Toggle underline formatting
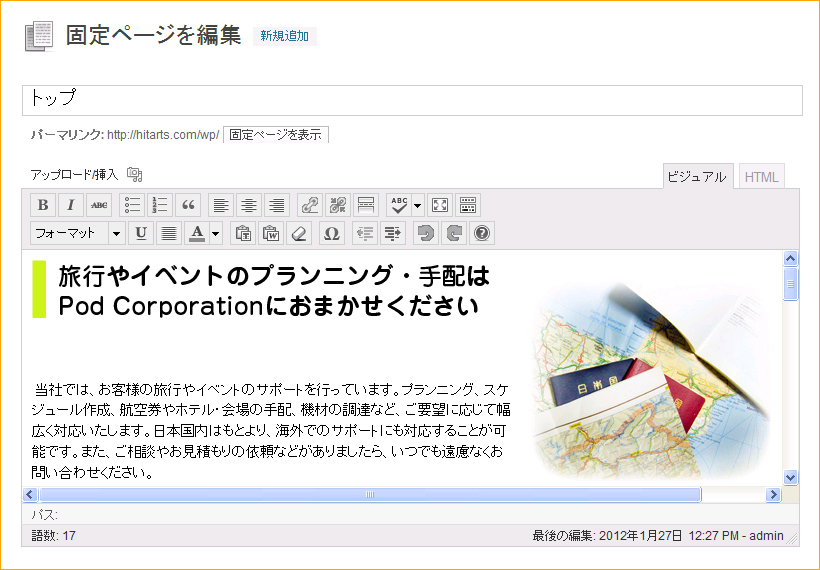 click(141, 233)
